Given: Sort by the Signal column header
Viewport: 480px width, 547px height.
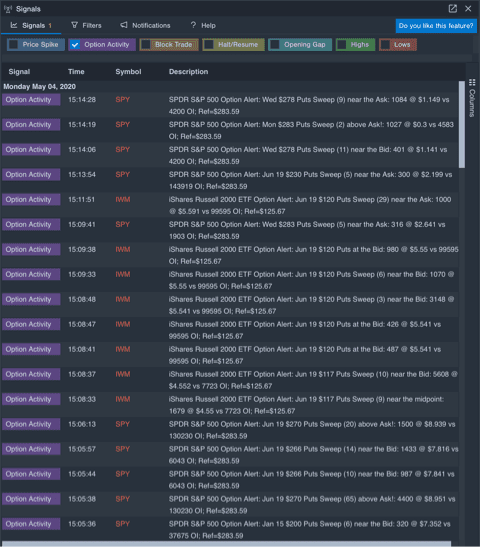Looking at the screenshot, I should pos(19,72).
